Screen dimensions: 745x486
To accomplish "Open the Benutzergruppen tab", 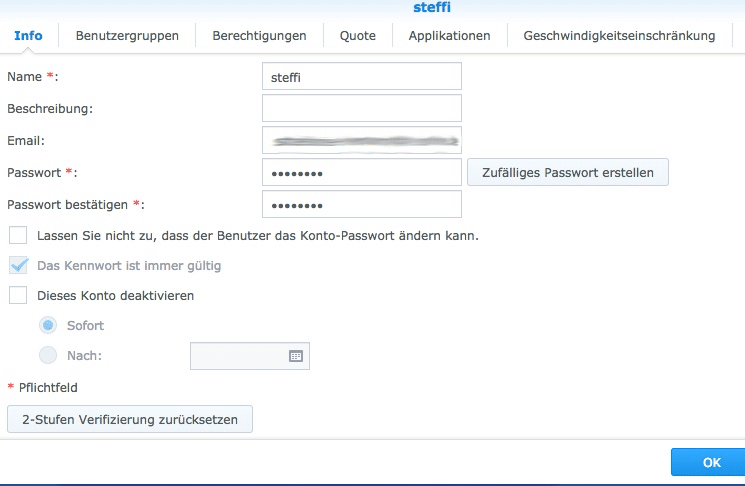I will 127,36.
